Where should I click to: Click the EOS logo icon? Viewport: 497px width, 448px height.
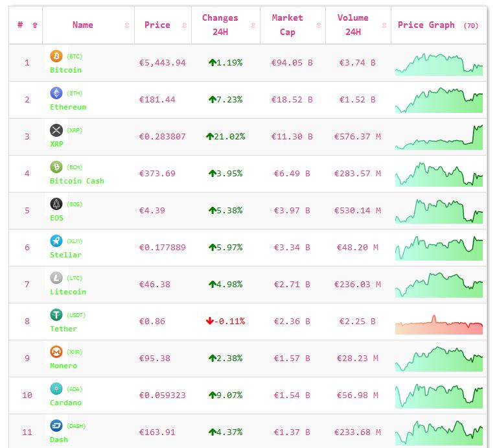56,204
